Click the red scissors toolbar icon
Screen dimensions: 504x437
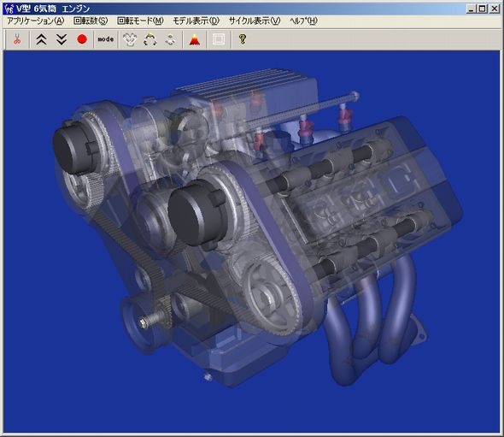pyautogui.click(x=17, y=39)
